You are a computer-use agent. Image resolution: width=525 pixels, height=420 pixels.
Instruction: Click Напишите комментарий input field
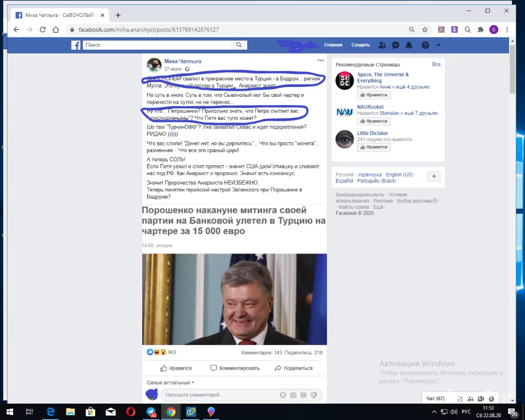point(221,395)
